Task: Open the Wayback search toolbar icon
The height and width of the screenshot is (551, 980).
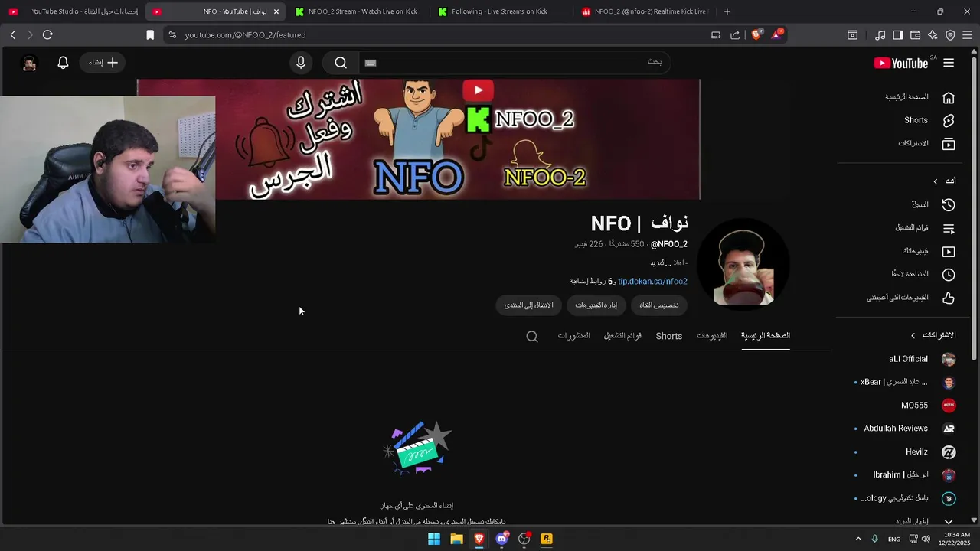Action: point(852,34)
